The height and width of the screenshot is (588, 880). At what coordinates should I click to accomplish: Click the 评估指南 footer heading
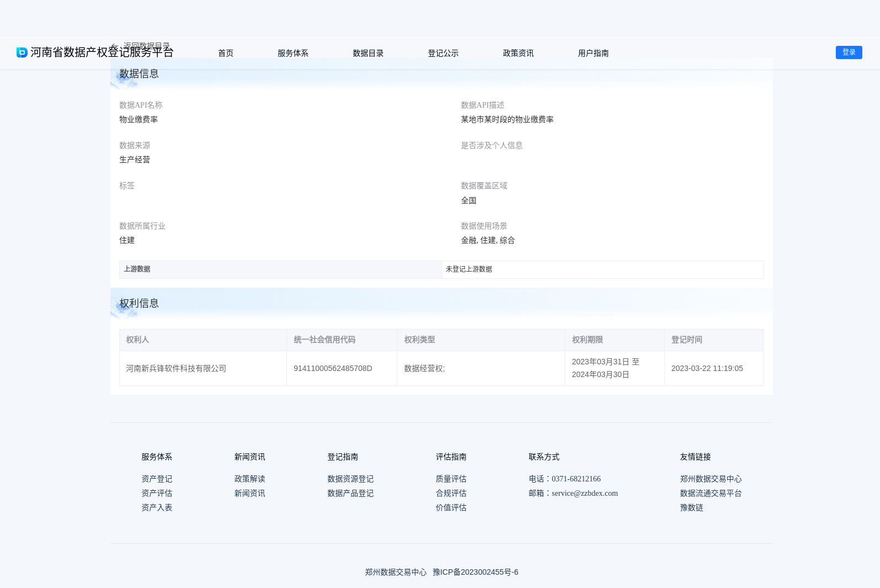(451, 457)
